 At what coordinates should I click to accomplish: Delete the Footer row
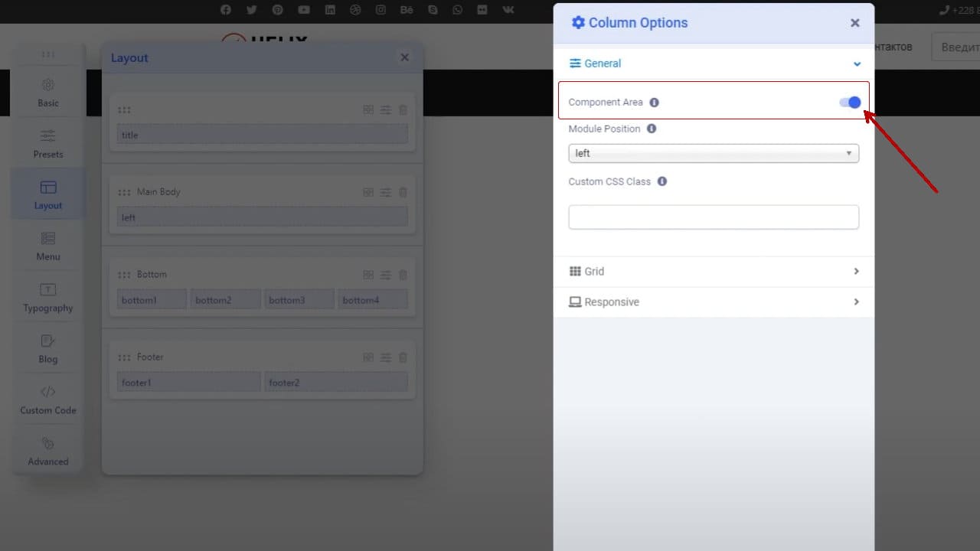pos(403,357)
